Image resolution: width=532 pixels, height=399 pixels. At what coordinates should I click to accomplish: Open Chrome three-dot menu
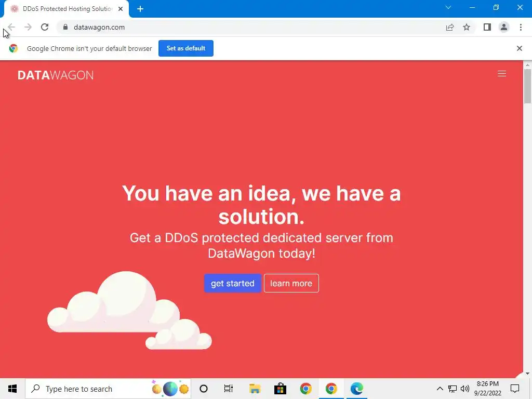tap(521, 27)
